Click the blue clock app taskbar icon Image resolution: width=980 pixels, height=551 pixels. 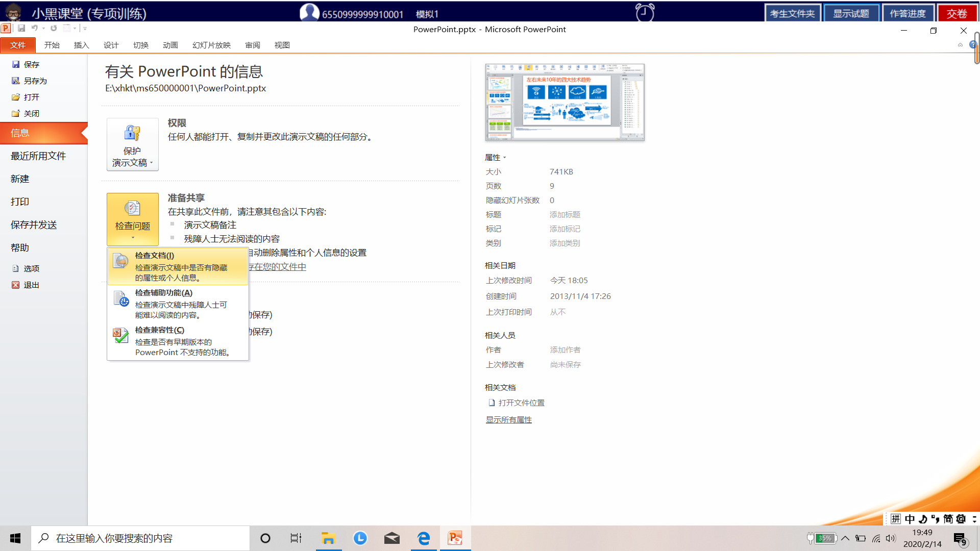360,538
